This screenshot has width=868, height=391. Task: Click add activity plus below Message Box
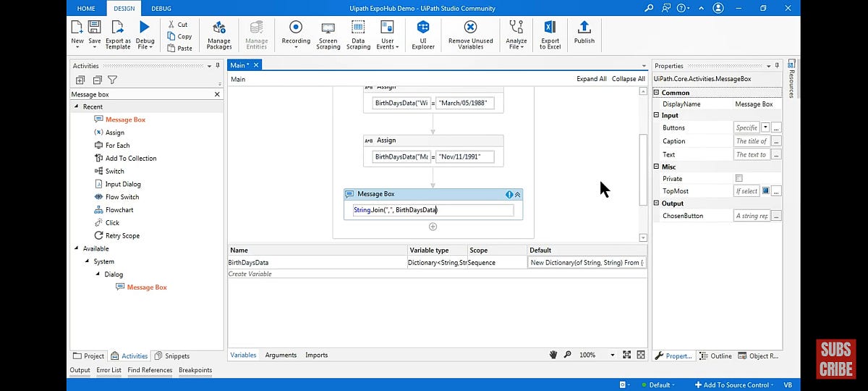pyautogui.click(x=433, y=226)
